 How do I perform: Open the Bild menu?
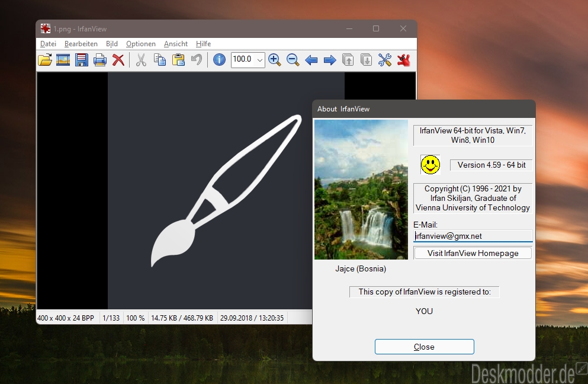(x=112, y=44)
